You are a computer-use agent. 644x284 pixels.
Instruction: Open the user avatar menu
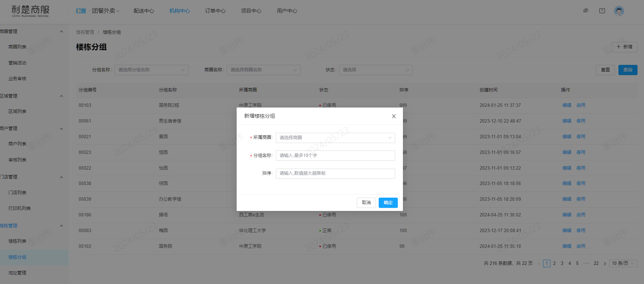[619, 11]
